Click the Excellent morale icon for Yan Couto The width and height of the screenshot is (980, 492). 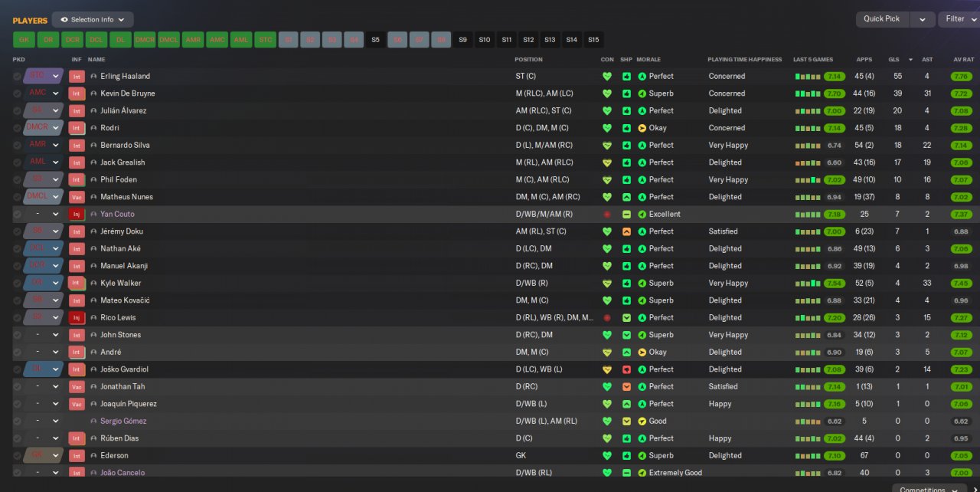642,214
